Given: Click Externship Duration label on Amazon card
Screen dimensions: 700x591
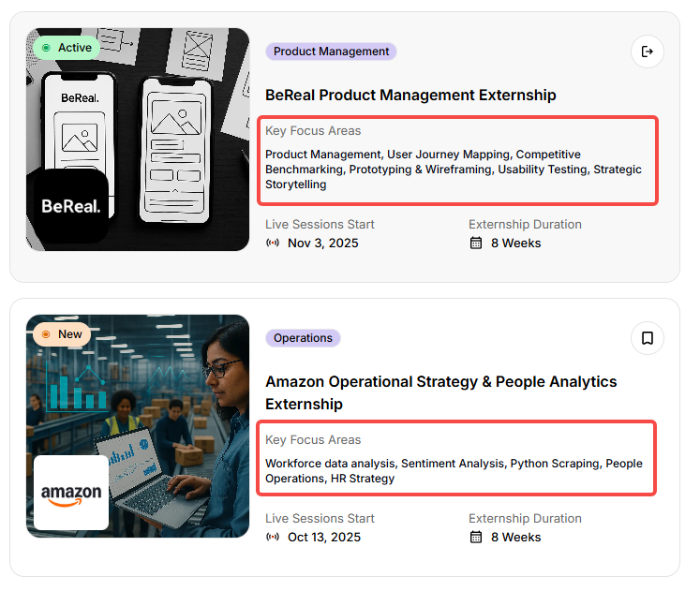Looking at the screenshot, I should (x=525, y=518).
